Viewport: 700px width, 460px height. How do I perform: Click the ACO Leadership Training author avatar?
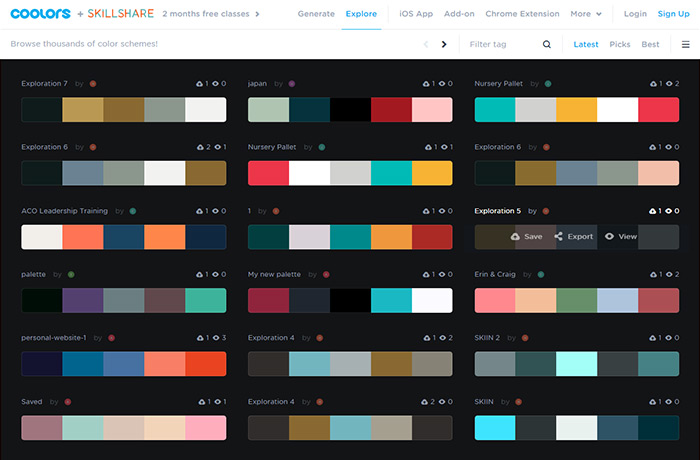[133, 211]
